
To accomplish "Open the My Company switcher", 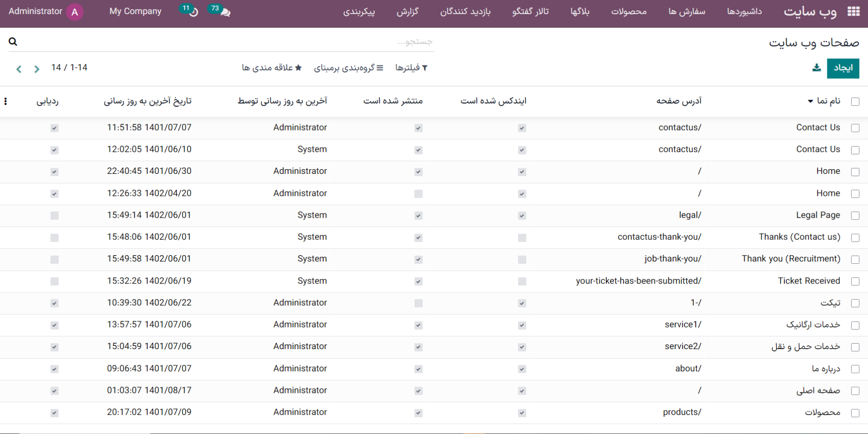I will pos(135,11).
